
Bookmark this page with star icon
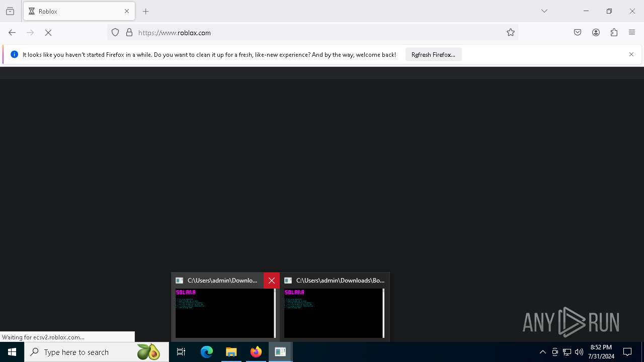point(511,33)
